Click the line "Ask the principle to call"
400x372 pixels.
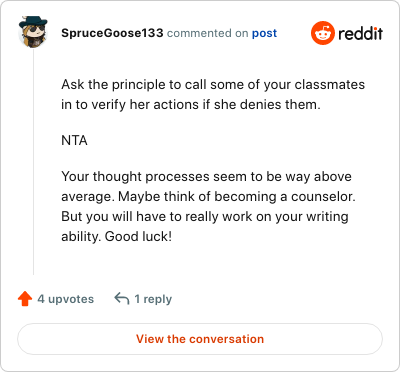pos(213,85)
